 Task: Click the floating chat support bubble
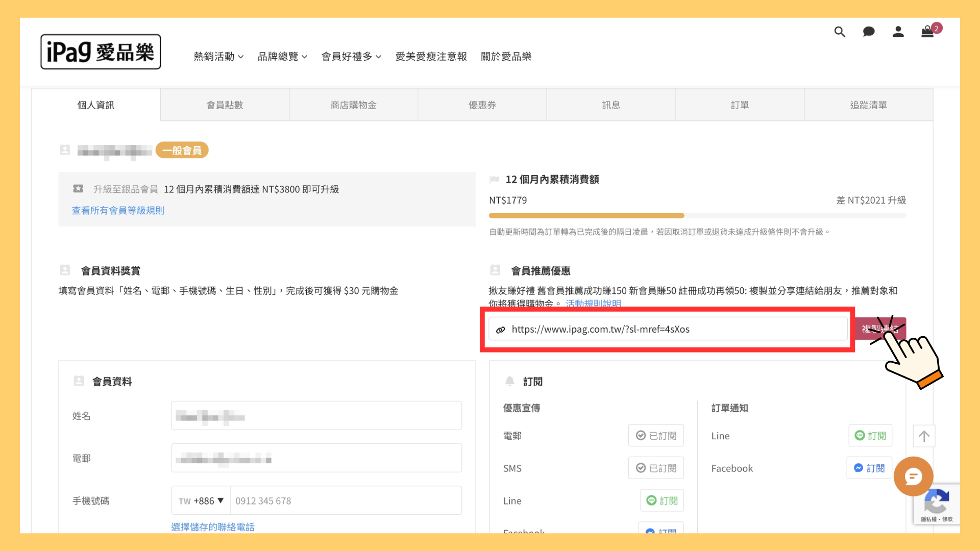pos(913,476)
